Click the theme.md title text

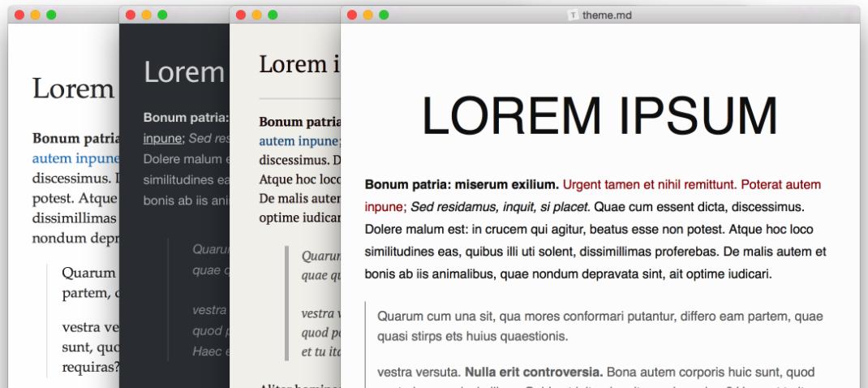607,15
